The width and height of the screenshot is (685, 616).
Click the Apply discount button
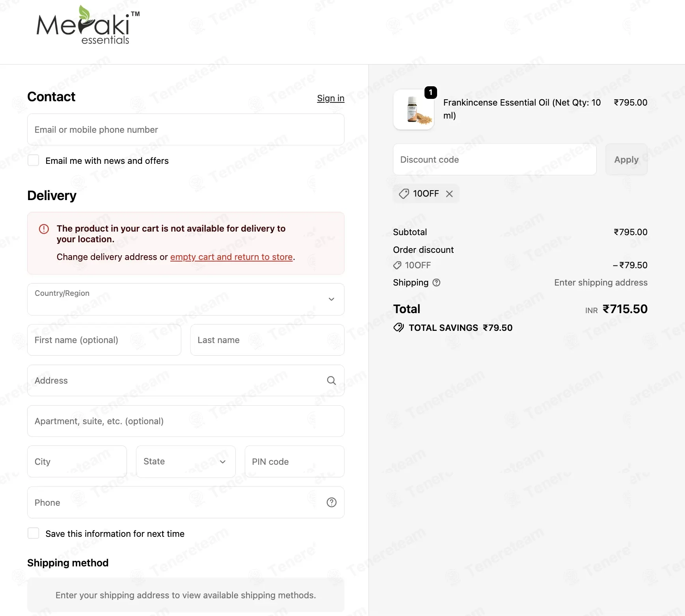(626, 160)
